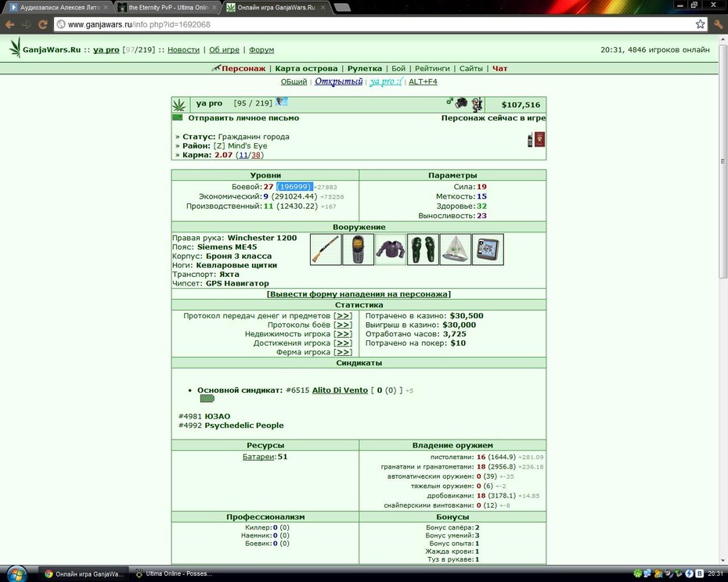This screenshot has width=728, height=582.
Task: Click the Daemon Tools lightning tray icon
Action: click(690, 573)
